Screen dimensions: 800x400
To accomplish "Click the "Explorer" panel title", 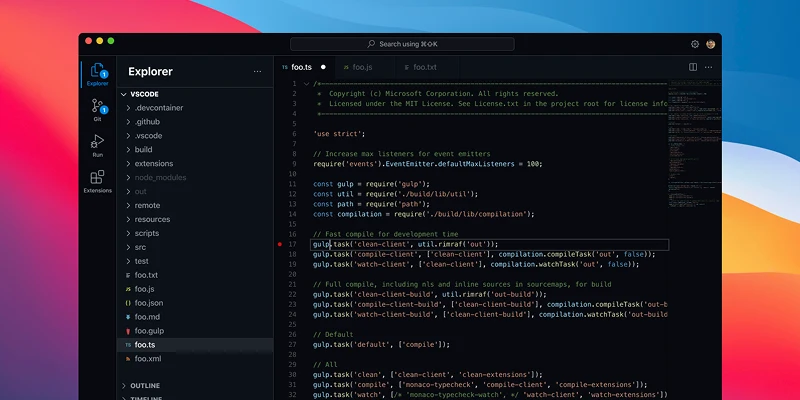I will tap(151, 71).
